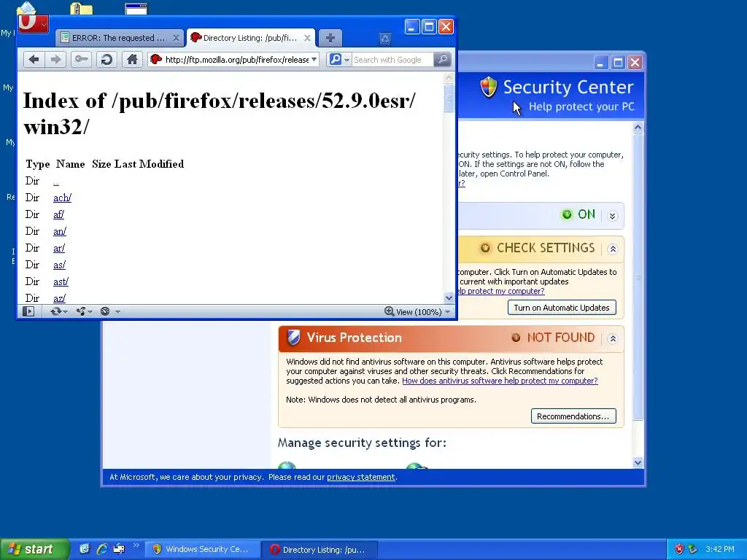This screenshot has height=560, width=747.
Task: Launch Internet Explorer from Quick Launch
Action: pos(102,549)
